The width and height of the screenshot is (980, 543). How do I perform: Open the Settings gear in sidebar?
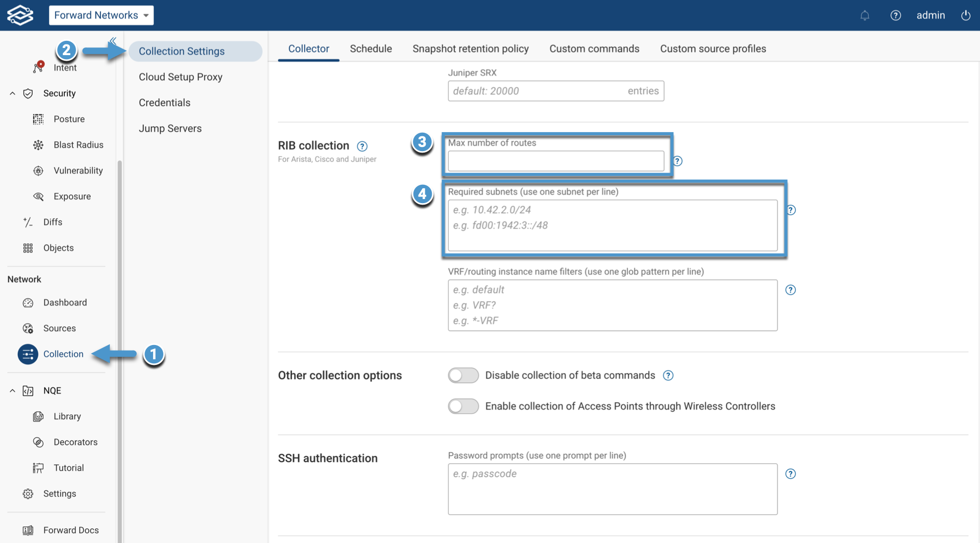tap(28, 493)
